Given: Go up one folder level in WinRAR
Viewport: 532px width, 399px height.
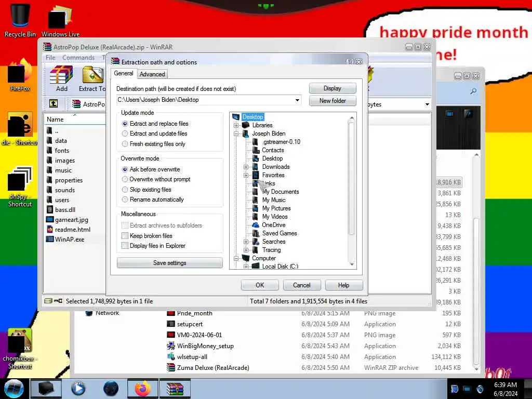Looking at the screenshot, I should tap(54, 103).
